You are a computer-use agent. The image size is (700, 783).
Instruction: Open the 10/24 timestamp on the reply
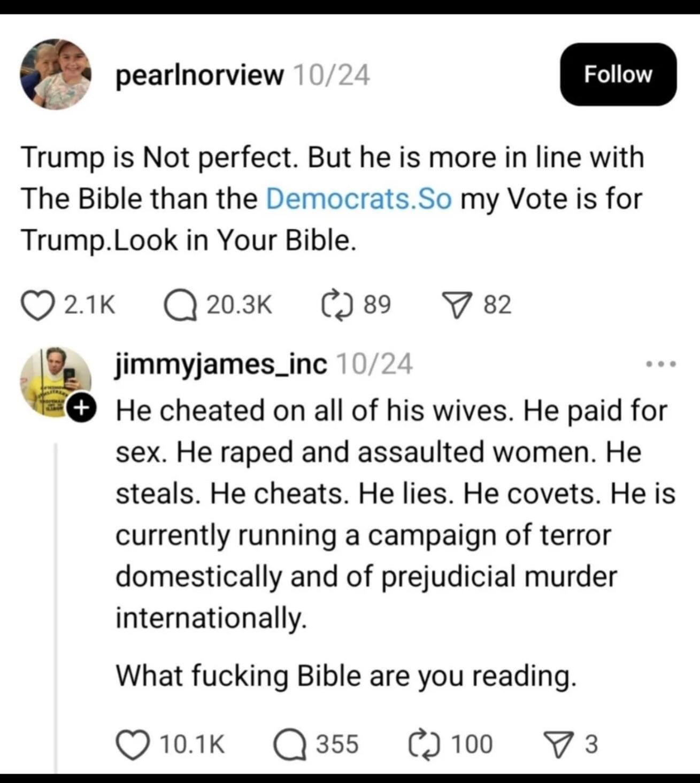[374, 365]
